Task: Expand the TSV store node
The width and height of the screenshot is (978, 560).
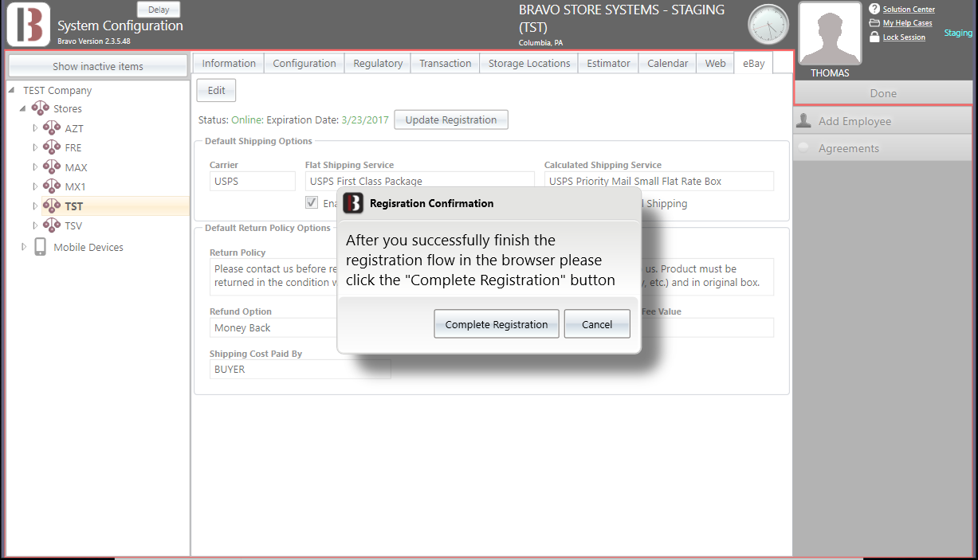Action: 35,225
